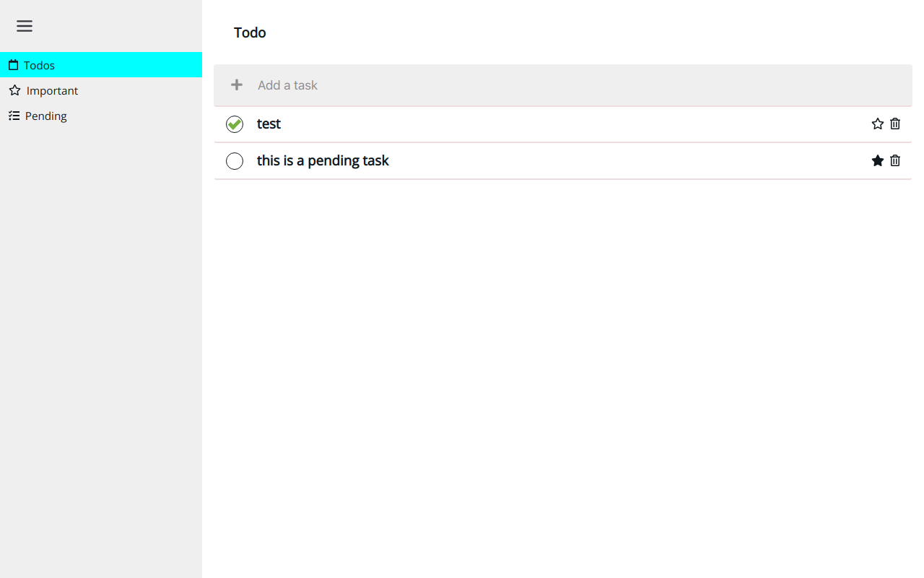Click the list icon beside Pending
This screenshot has height=578, width=924.
tap(13, 115)
